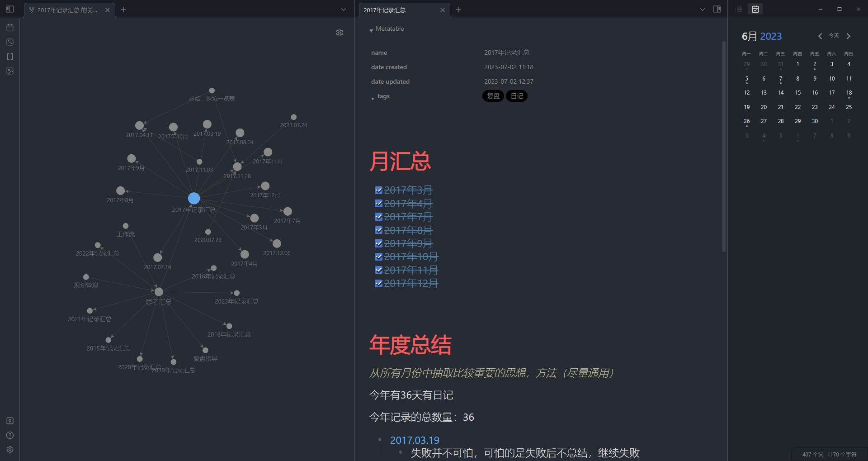Select June 15 in the calendar
Image resolution: width=868 pixels, height=461 pixels.
pyautogui.click(x=798, y=93)
